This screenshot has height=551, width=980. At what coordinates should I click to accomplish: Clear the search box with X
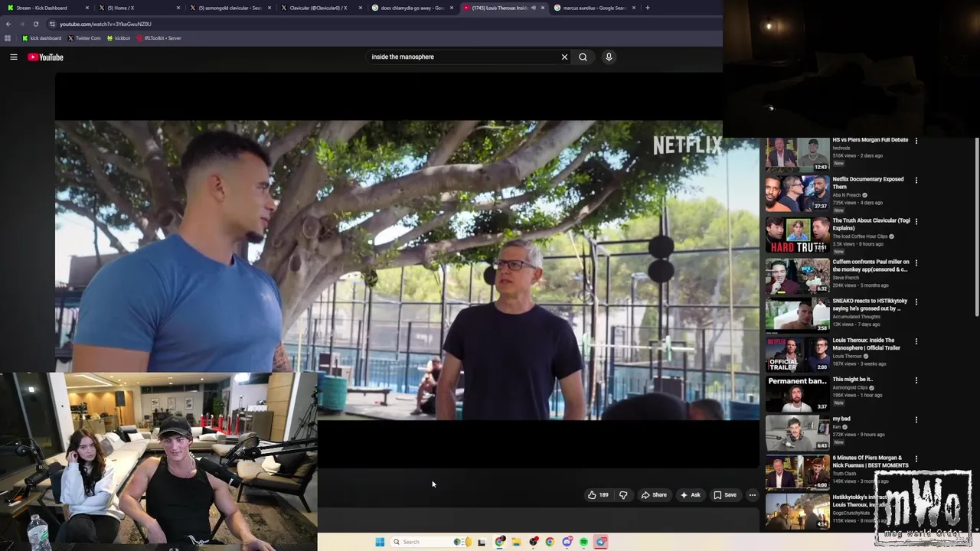pyautogui.click(x=564, y=57)
